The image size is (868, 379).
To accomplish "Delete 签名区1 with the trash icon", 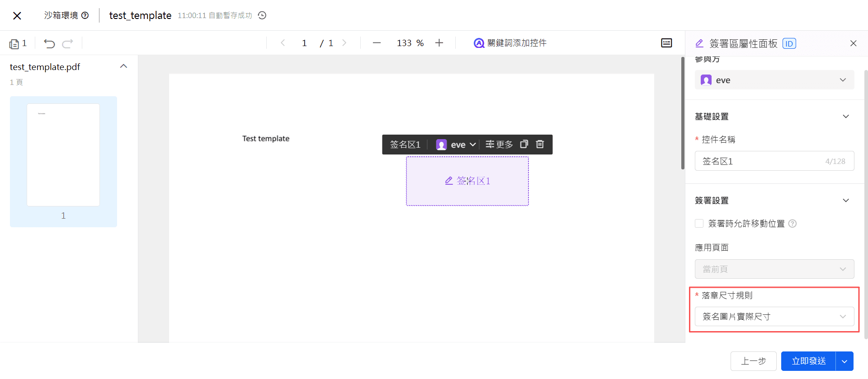I will 540,144.
